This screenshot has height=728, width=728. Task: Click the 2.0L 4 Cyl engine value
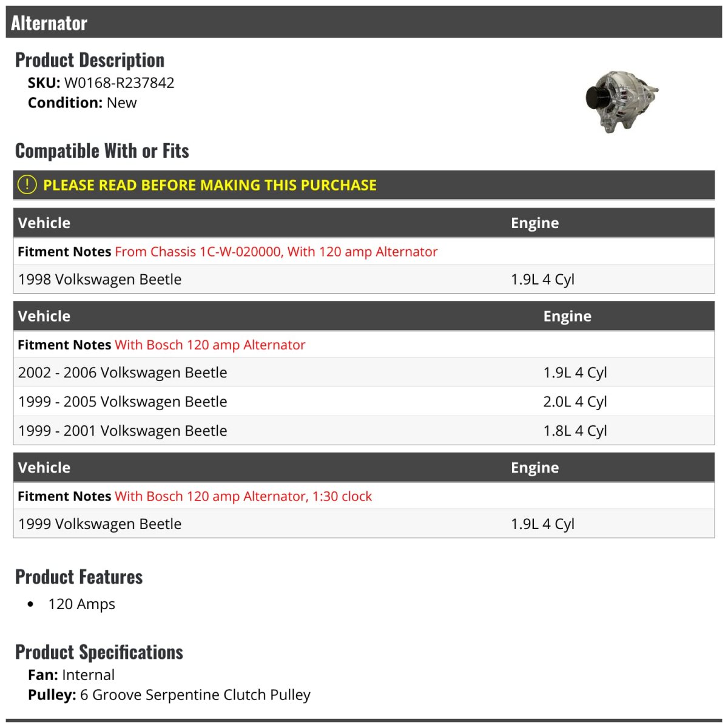point(575,402)
